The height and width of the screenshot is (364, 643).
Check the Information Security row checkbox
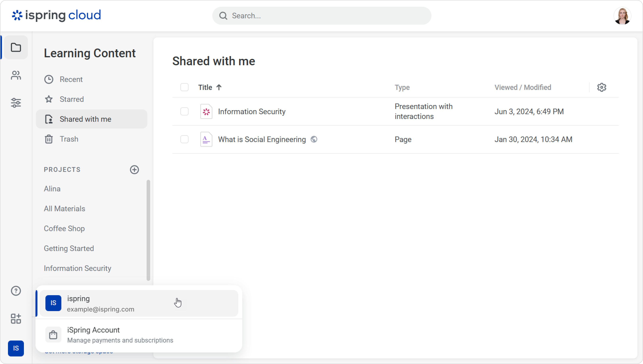click(184, 112)
